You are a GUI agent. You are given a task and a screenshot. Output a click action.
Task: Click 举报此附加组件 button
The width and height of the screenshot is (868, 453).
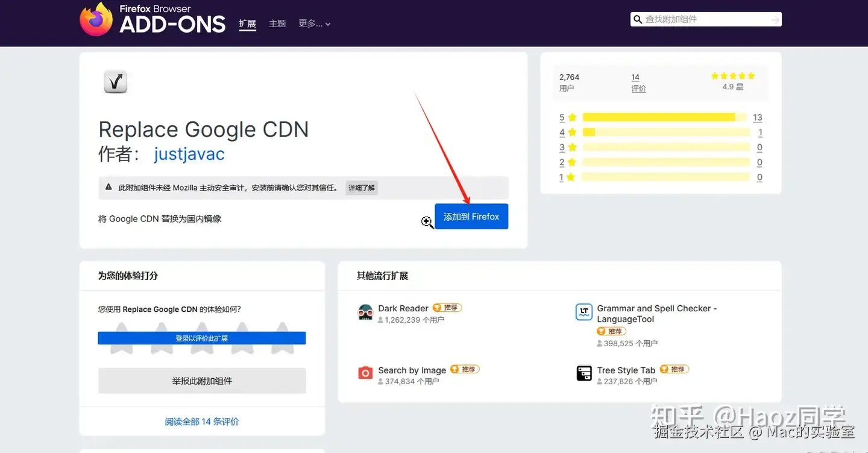[x=202, y=381]
